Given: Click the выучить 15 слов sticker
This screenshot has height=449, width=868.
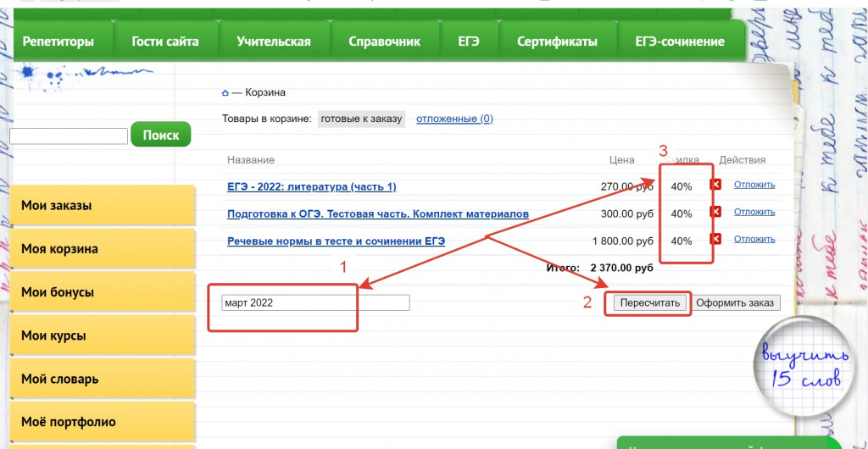Looking at the screenshot, I should pos(799,365).
